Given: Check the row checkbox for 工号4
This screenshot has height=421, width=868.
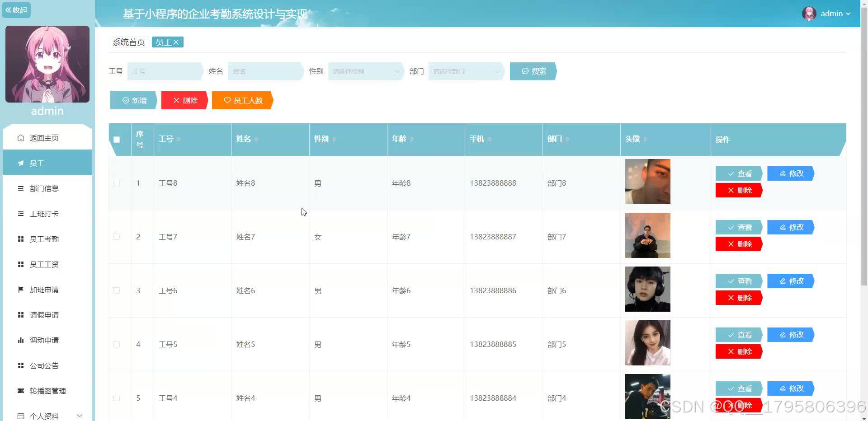Looking at the screenshot, I should (117, 398).
